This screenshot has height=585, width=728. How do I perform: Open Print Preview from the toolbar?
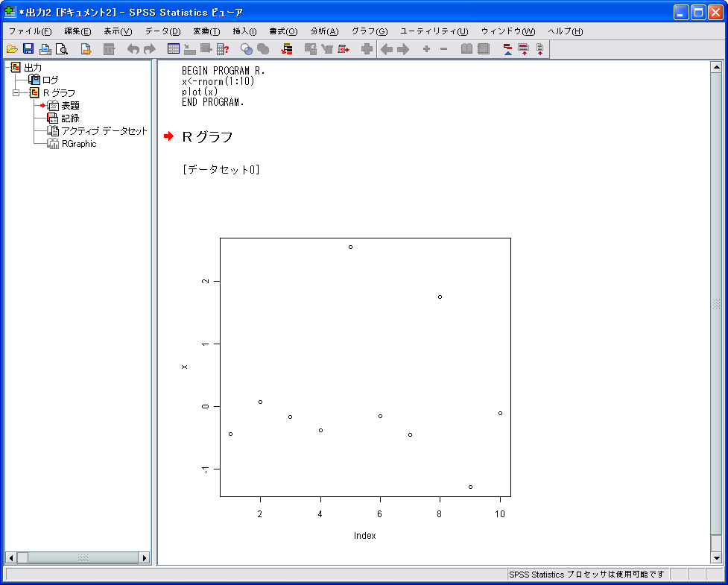click(x=62, y=49)
